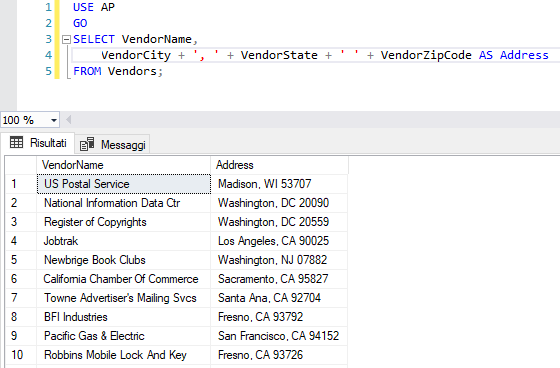Select row header 4
The image size is (560, 368).
pos(21,241)
